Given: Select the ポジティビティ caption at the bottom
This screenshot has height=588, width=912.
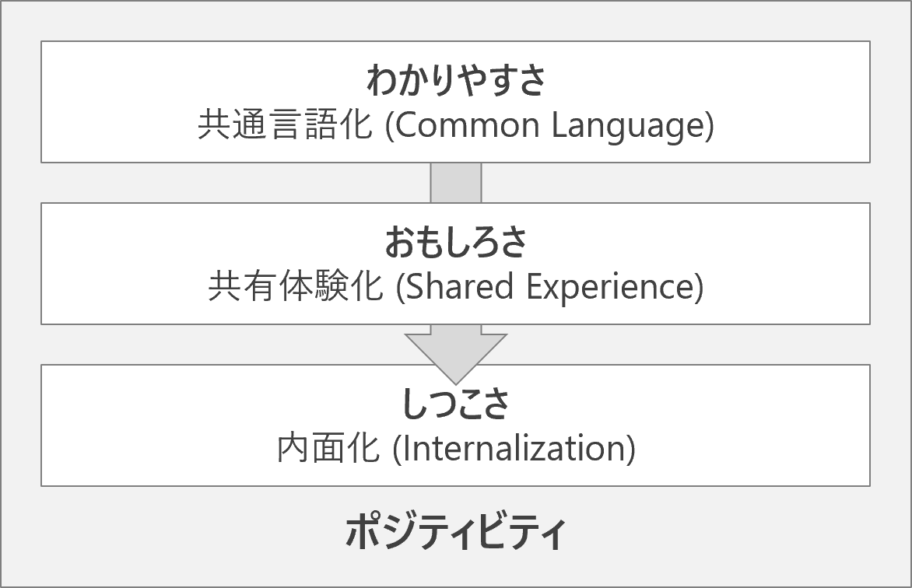Looking at the screenshot, I should 455,531.
